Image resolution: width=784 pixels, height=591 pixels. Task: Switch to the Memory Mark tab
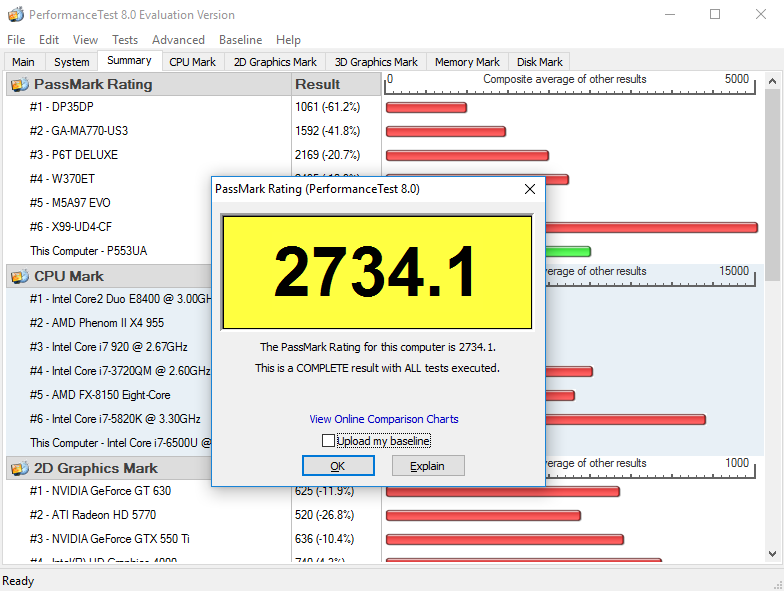467,62
